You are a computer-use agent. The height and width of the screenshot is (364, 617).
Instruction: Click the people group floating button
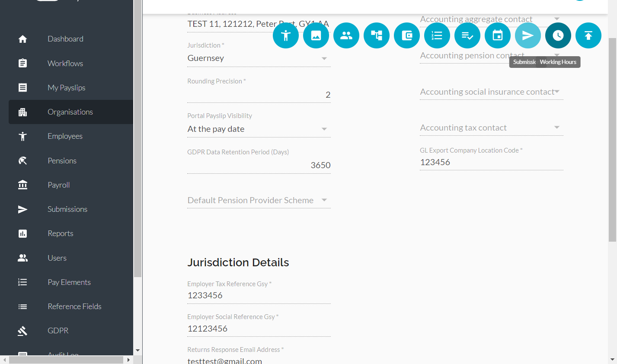(346, 35)
